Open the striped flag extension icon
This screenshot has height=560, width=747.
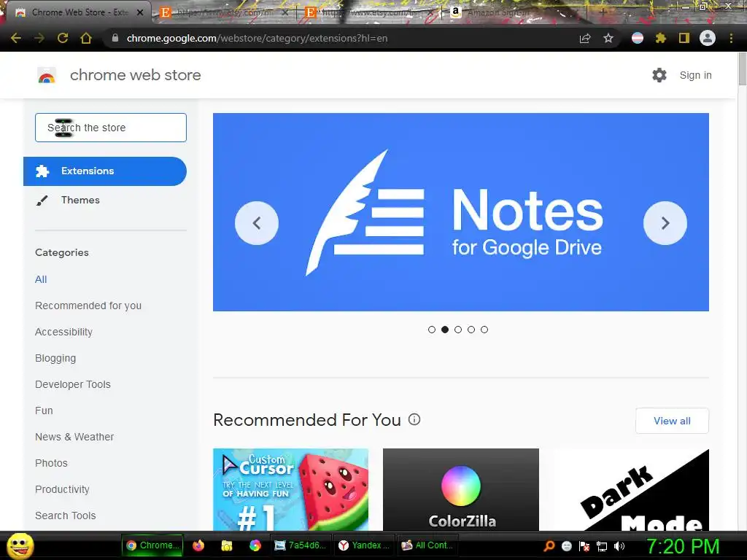point(638,38)
